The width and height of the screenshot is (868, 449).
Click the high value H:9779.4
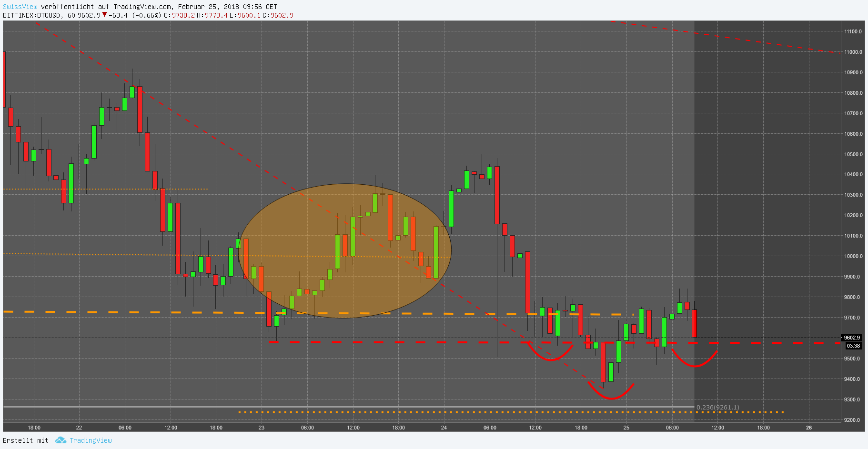tap(212, 15)
